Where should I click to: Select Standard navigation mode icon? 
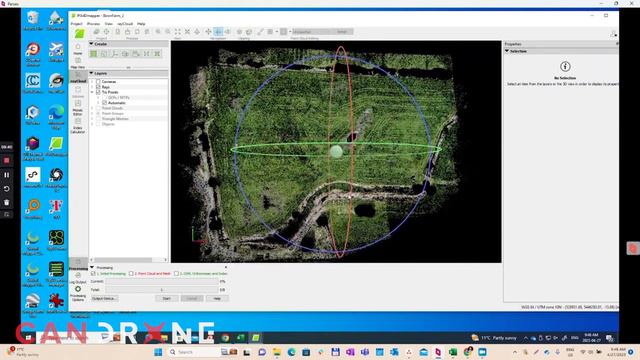[x=208, y=32]
